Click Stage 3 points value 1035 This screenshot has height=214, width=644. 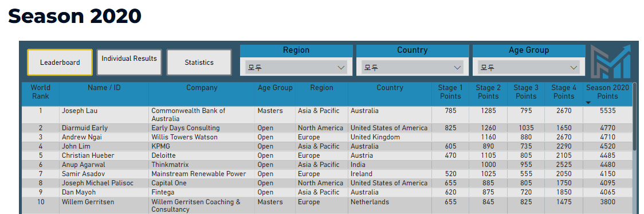[x=526, y=128]
